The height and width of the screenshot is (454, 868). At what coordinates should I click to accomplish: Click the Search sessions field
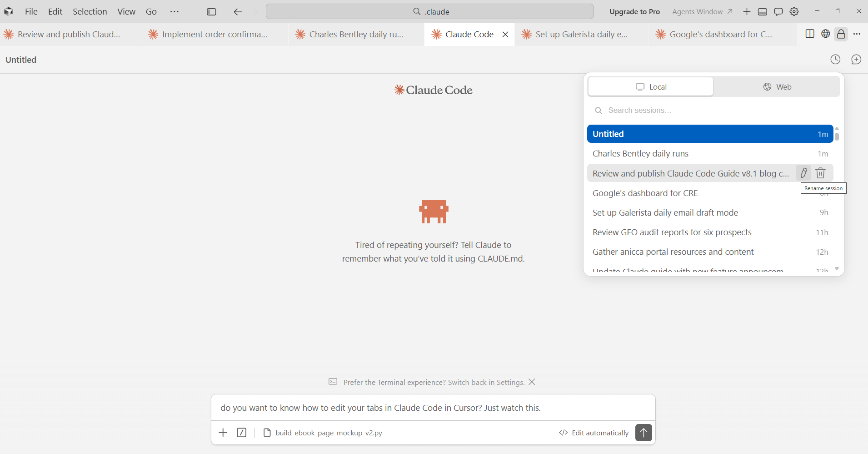pyautogui.click(x=713, y=110)
